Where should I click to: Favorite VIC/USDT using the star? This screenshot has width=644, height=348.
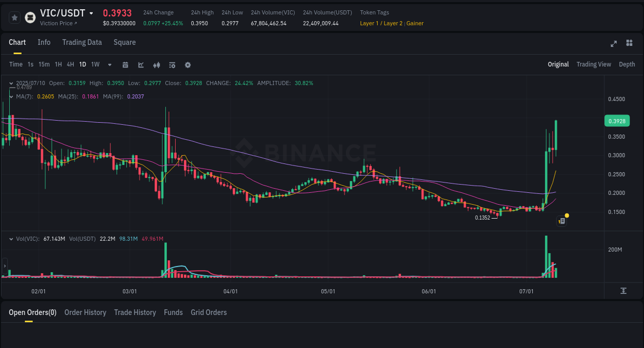pyautogui.click(x=14, y=17)
